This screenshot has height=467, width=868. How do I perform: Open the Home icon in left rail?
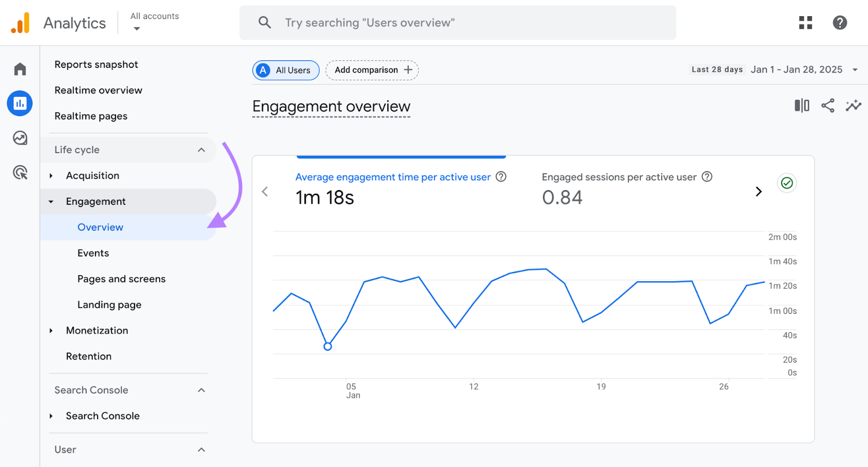20,69
